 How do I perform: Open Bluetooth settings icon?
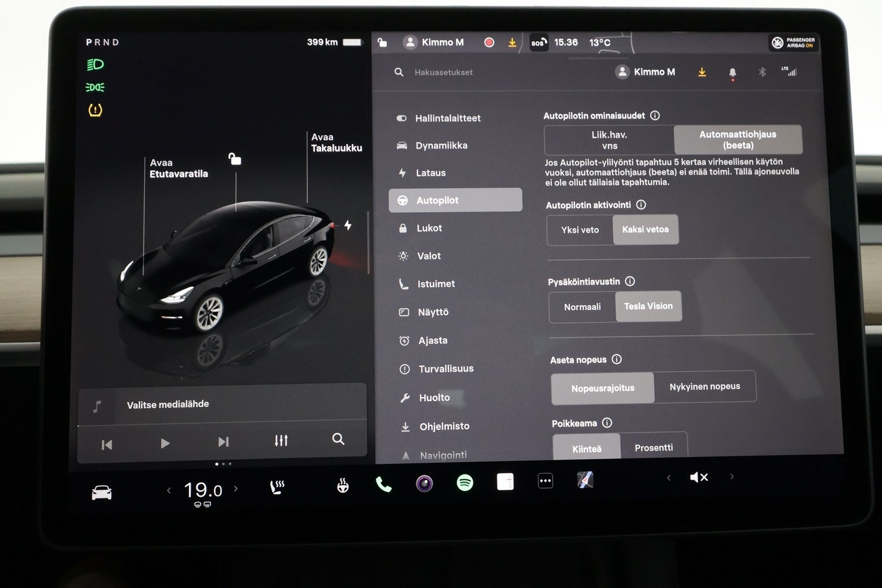(x=762, y=72)
